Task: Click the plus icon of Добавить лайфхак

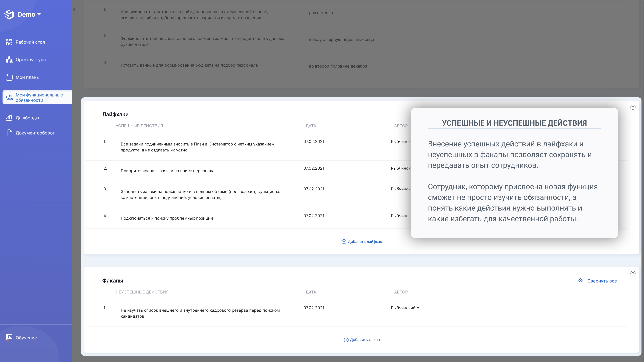Action: 344,242
